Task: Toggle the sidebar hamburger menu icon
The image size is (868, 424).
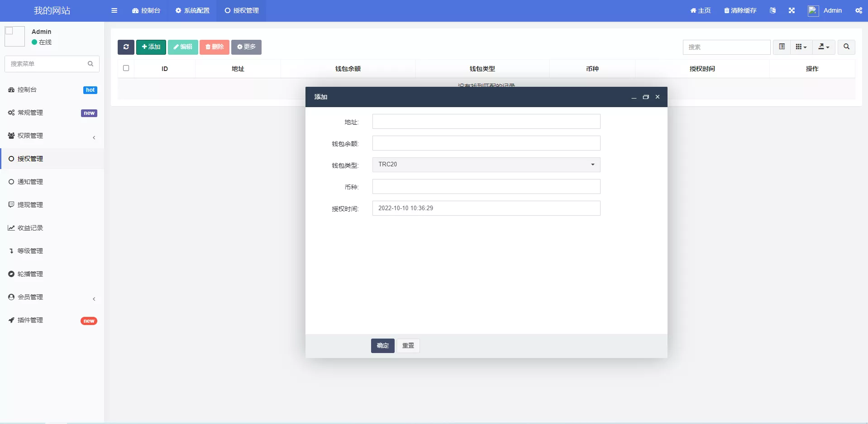Action: (x=114, y=10)
